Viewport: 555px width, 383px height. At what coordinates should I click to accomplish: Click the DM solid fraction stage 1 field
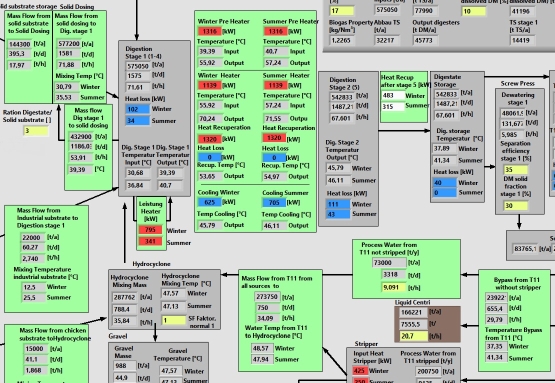[516, 206]
